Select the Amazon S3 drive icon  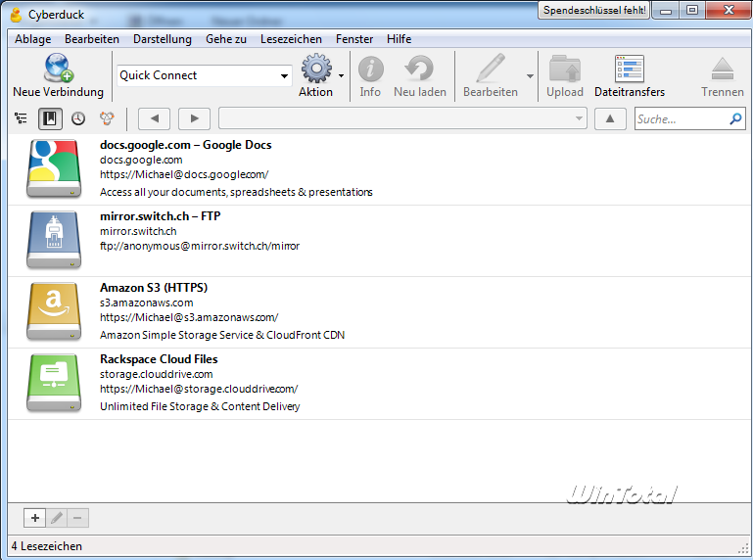coord(54,311)
